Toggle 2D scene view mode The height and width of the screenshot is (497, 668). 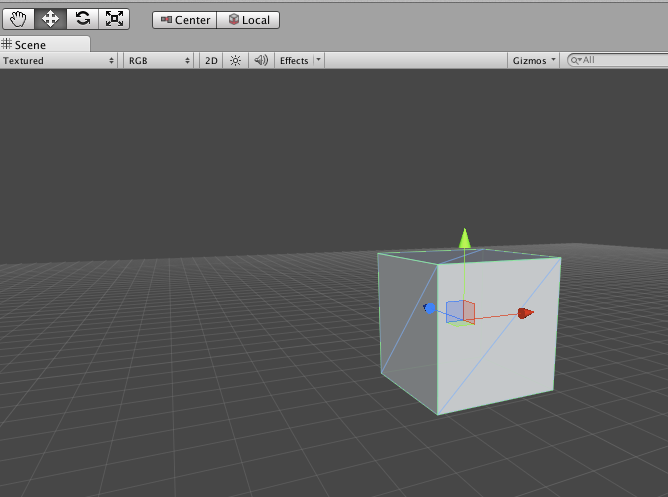coord(211,60)
